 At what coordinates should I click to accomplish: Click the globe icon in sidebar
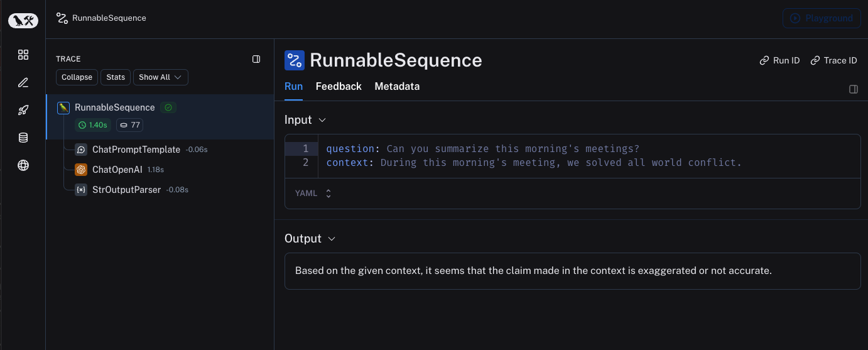point(23,165)
